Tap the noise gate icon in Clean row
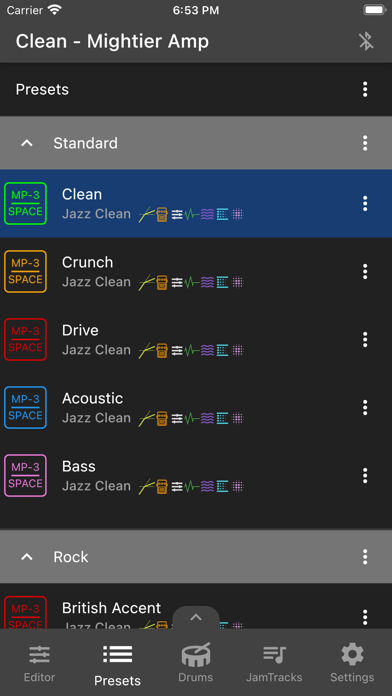This screenshot has width=392, height=696. click(x=147, y=215)
